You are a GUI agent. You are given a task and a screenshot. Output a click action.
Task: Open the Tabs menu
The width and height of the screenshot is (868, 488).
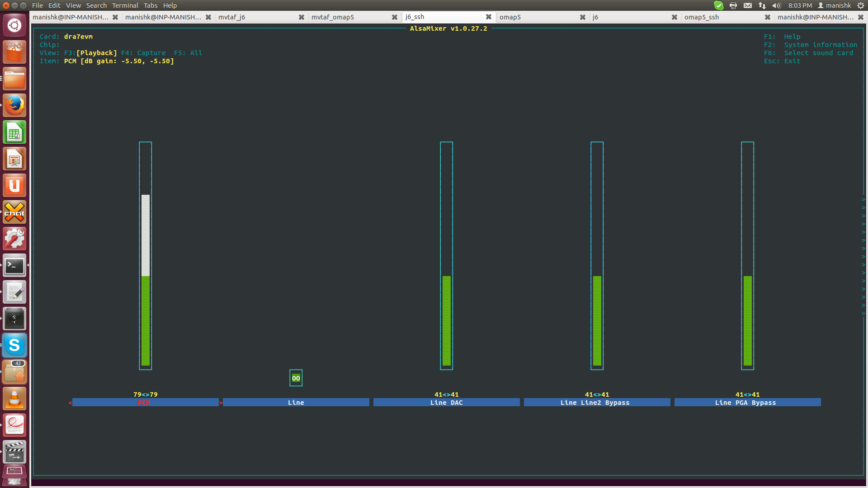pyautogui.click(x=151, y=5)
